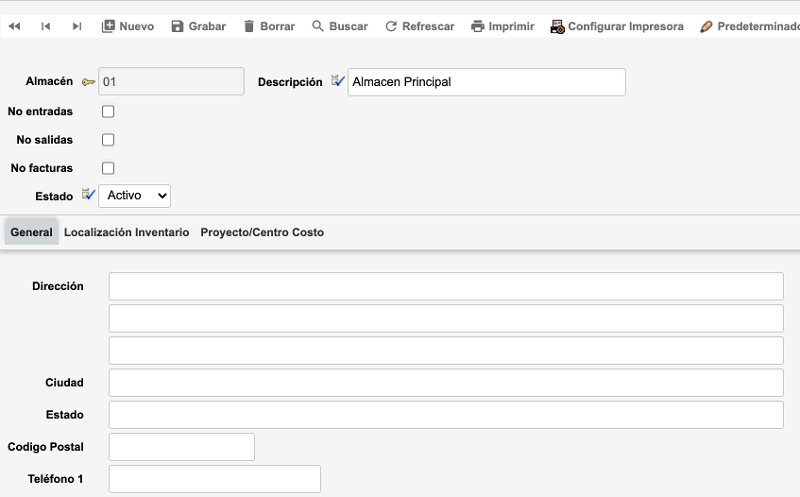Click the Grabar floppy disk icon
Screen dimensions: 800x497
click(178, 26)
